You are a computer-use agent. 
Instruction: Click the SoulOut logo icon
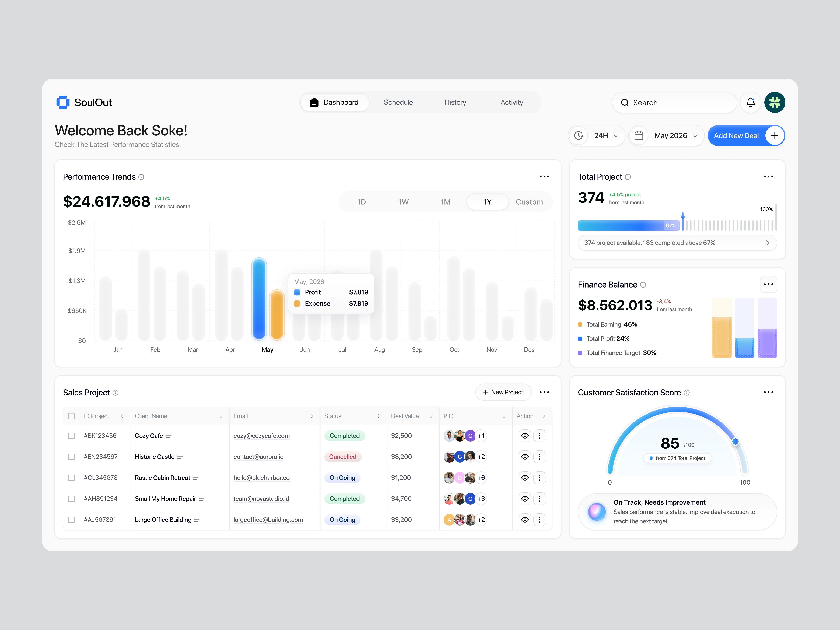coord(63,103)
